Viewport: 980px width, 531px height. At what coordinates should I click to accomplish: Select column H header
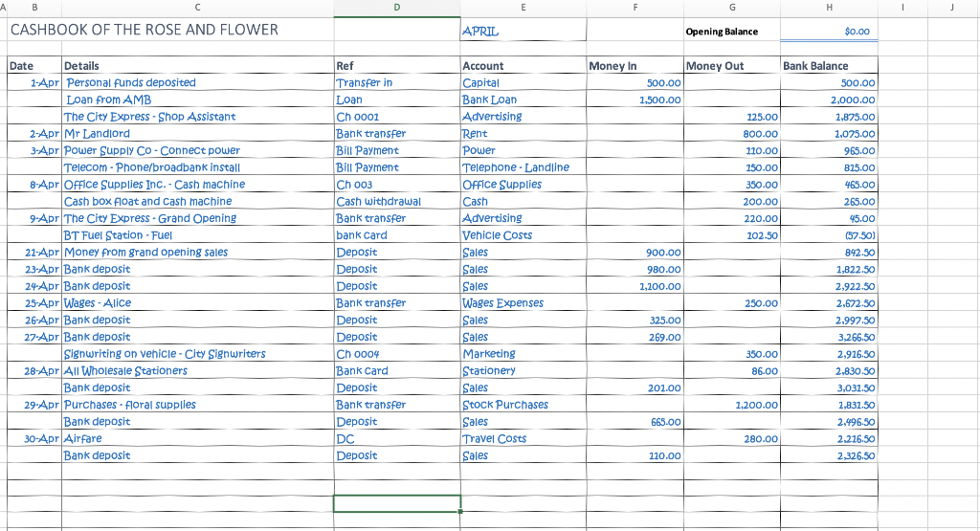click(x=829, y=8)
